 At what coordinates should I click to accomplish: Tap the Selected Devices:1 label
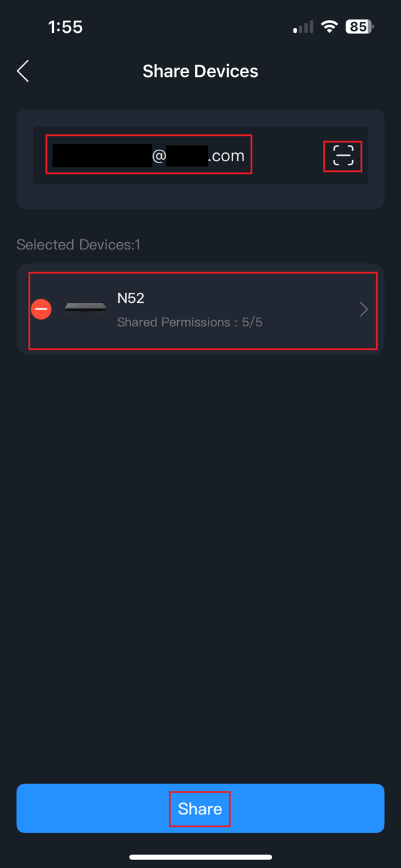click(x=79, y=245)
